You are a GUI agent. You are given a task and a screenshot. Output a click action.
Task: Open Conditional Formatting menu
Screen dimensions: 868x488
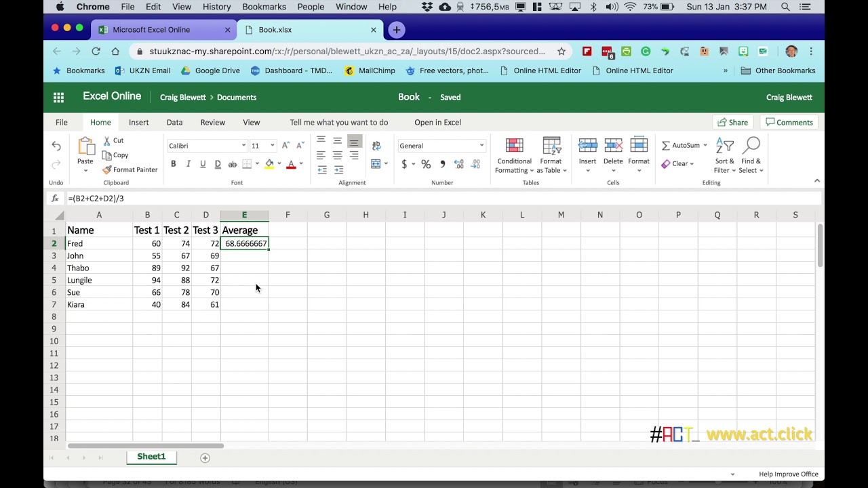[514, 156]
